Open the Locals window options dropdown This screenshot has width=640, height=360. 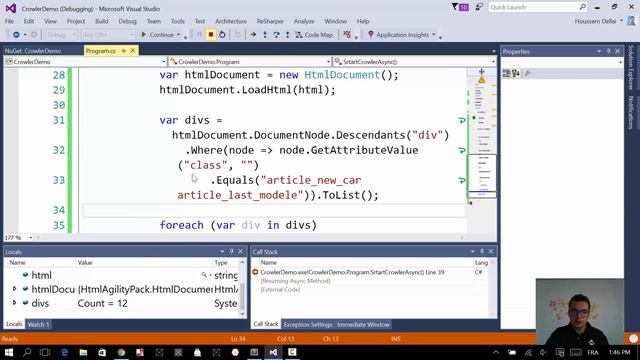[x=222, y=251]
